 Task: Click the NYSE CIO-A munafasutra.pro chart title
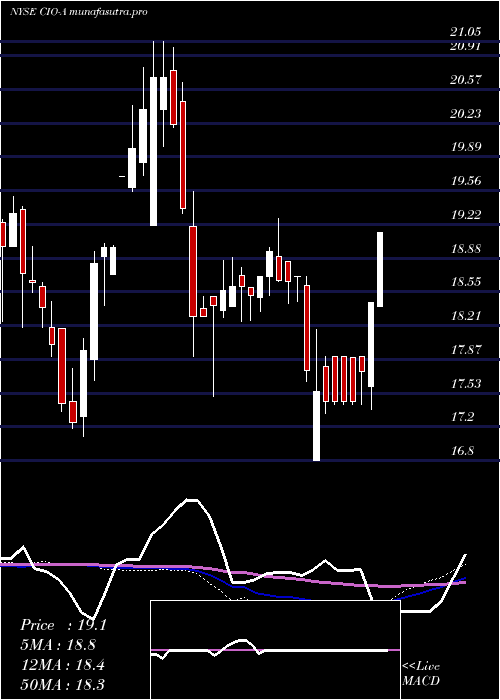click(79, 12)
